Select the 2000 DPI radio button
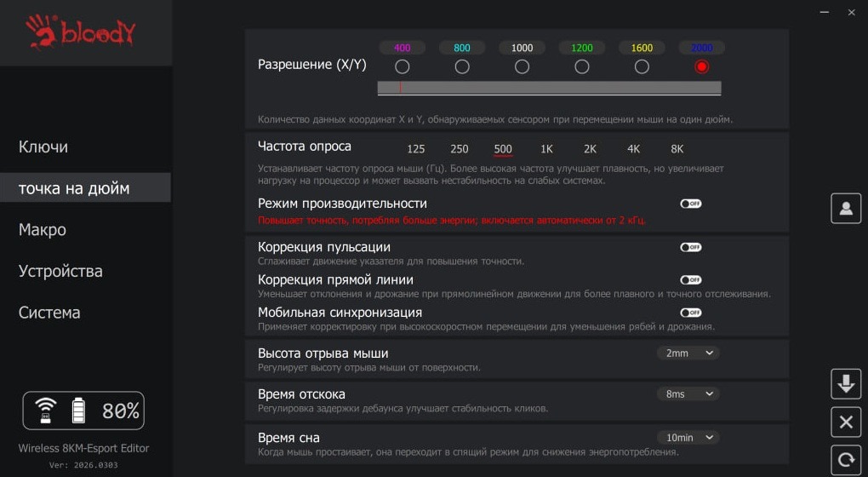 [701, 67]
